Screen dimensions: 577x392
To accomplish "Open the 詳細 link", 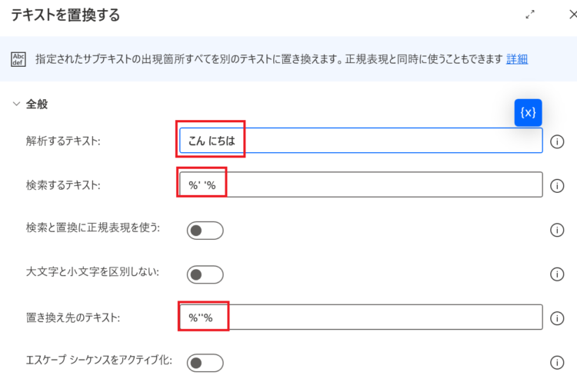I will point(517,59).
